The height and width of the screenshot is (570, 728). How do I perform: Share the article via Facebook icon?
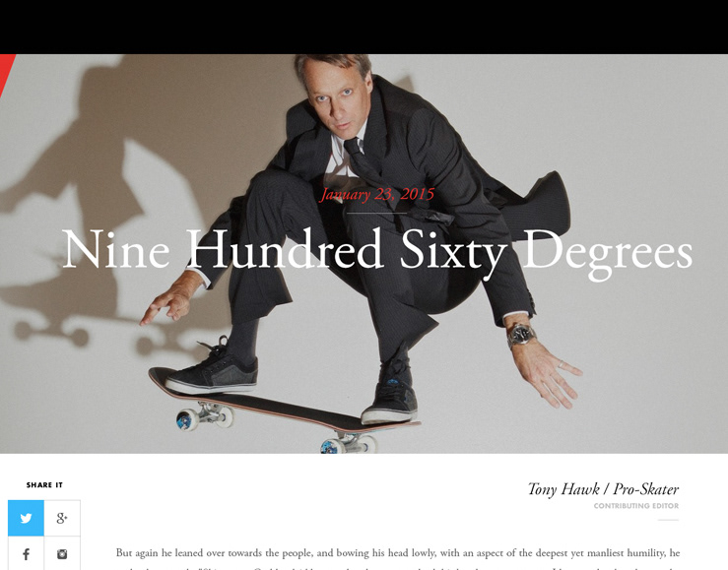26,554
